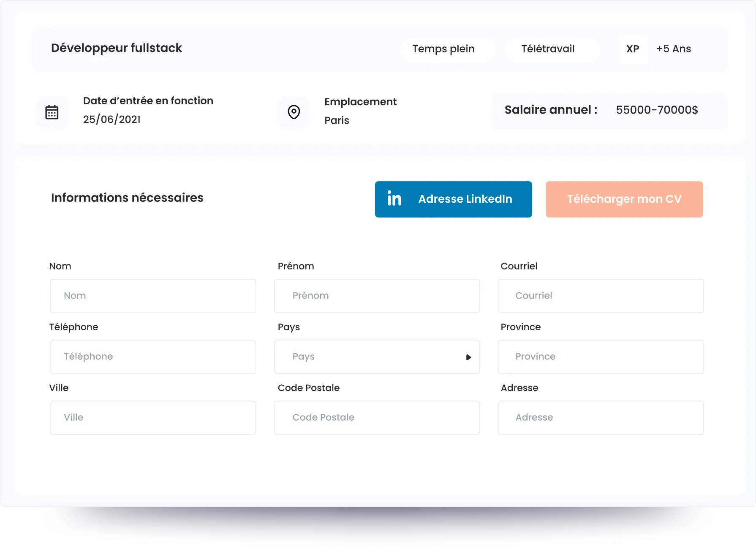Click the LinkedIn logo icon
Image resolution: width=756 pixels, height=549 pixels.
pyautogui.click(x=394, y=198)
